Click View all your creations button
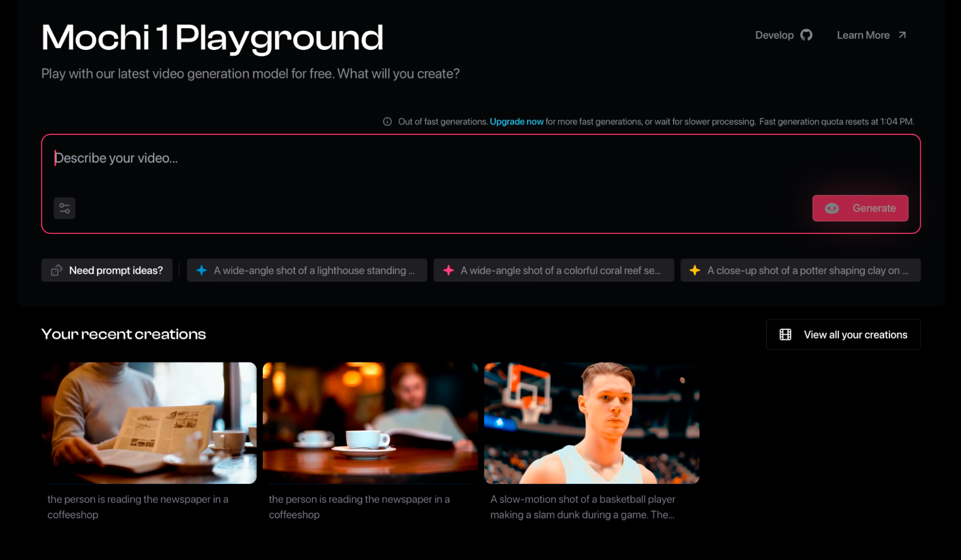Viewport: 961px width, 560px height. click(843, 335)
